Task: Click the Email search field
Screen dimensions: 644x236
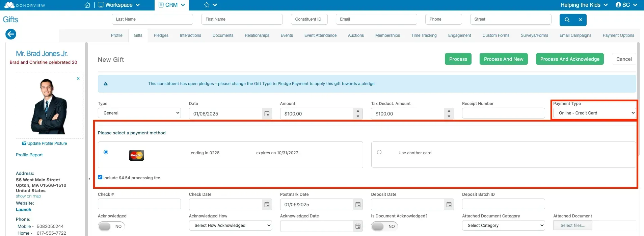Action: [376, 19]
